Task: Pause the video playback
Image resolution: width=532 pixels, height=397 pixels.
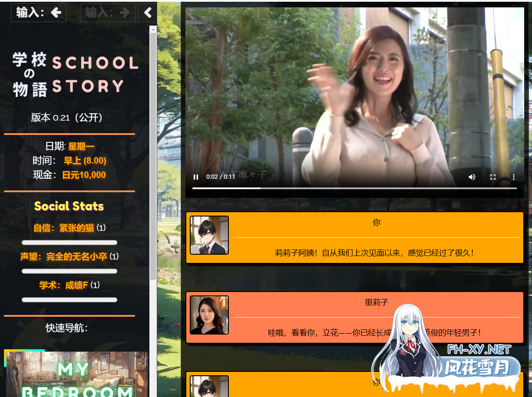Action: (196, 177)
